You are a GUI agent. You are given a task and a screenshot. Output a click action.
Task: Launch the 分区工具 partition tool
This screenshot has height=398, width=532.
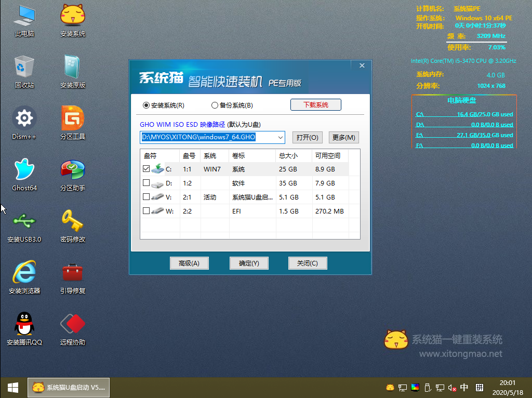[73, 123]
